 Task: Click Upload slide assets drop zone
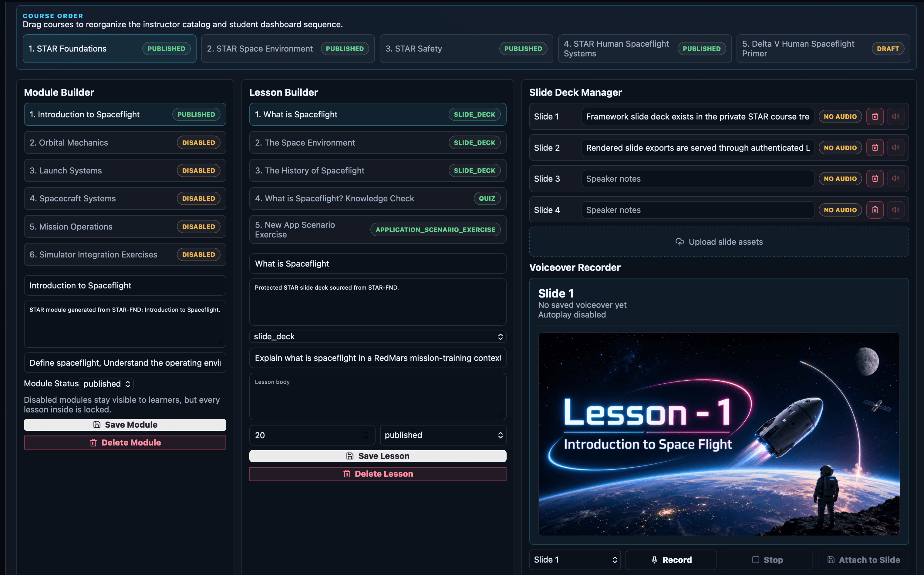[719, 242]
